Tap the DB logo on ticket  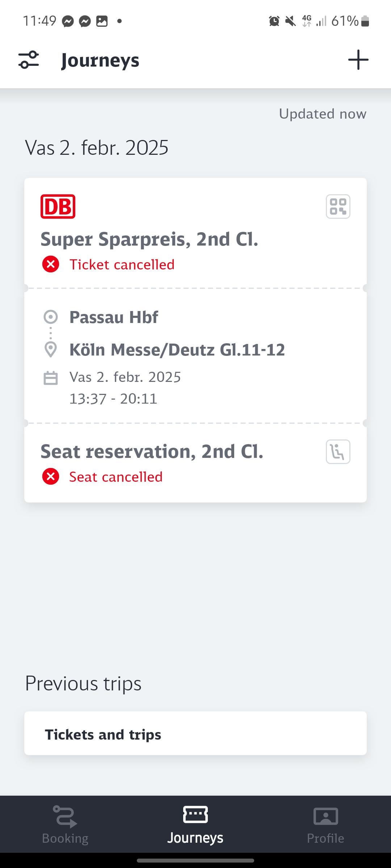58,207
